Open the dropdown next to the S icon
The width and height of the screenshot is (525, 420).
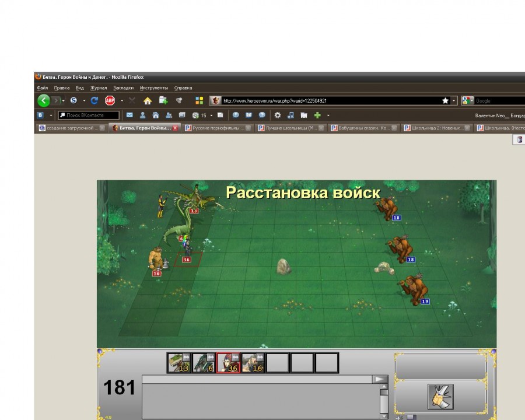tap(84, 100)
